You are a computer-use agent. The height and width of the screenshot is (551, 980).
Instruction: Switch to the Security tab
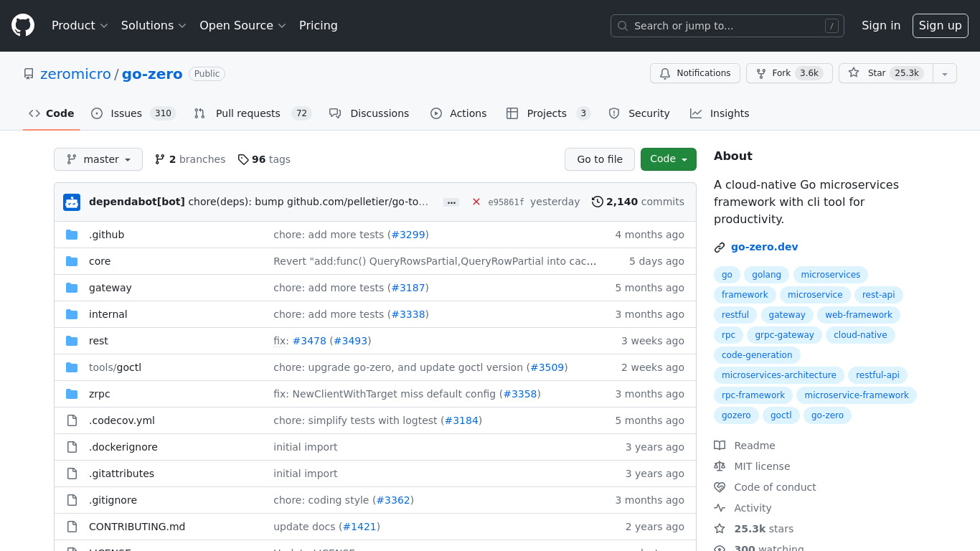(x=639, y=113)
